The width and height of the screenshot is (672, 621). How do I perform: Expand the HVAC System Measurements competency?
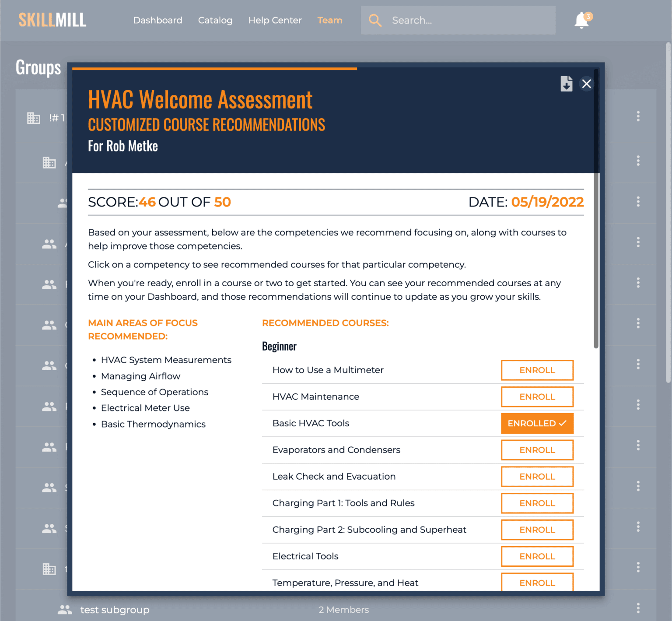coord(166,360)
